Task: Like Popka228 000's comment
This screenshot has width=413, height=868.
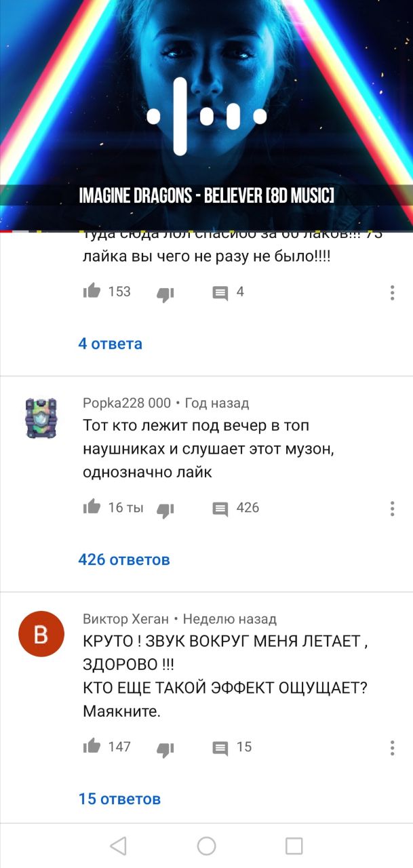Action: pyautogui.click(x=92, y=507)
